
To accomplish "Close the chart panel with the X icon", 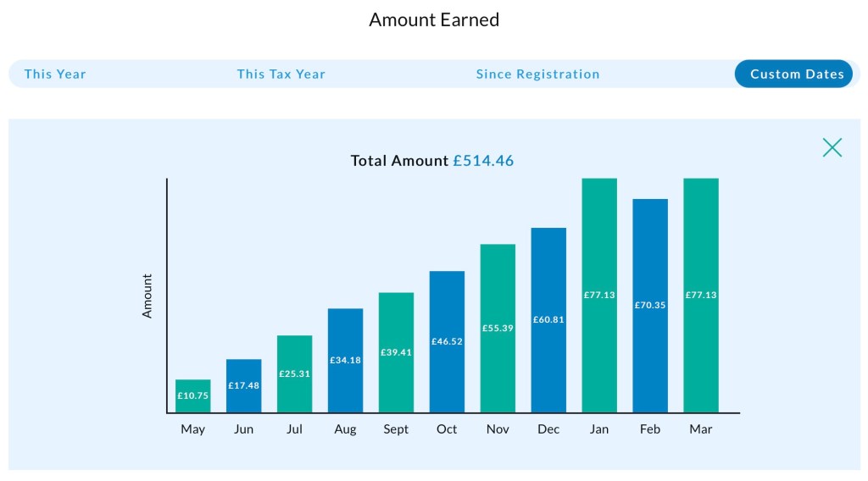I will pos(832,147).
